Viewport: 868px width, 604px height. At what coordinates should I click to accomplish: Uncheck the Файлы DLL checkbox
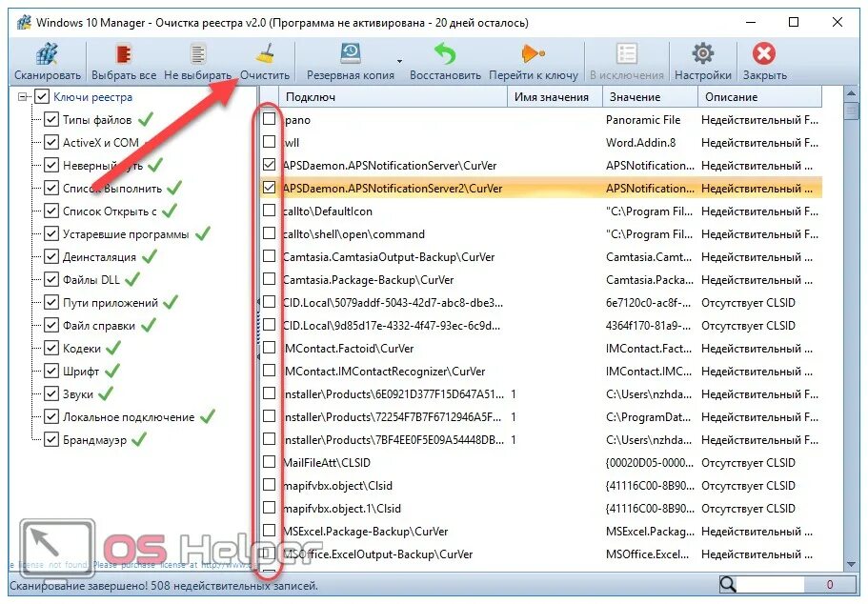(50, 279)
